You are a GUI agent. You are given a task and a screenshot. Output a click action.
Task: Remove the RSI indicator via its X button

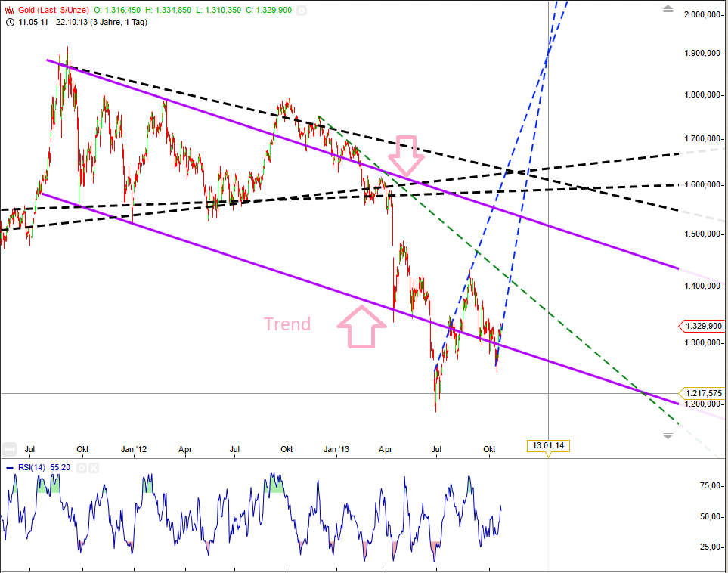point(93,468)
